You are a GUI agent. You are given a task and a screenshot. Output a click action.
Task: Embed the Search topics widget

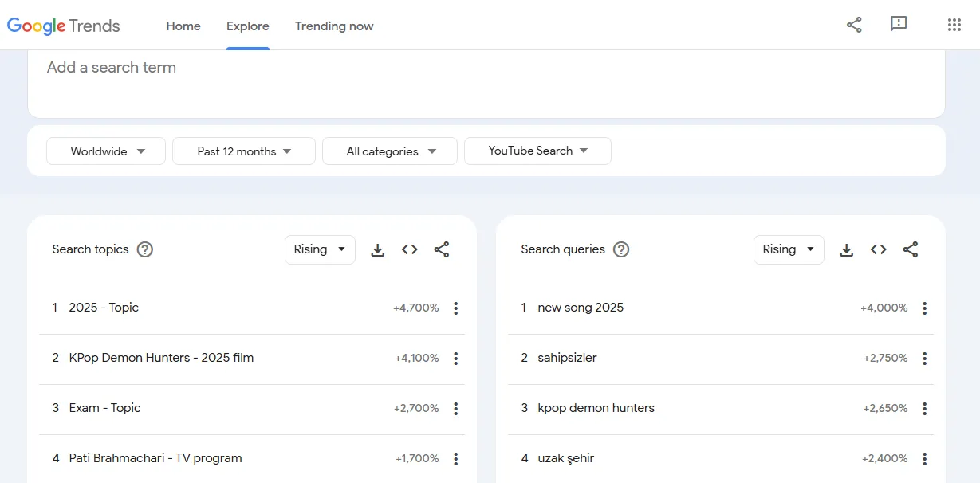[410, 249]
